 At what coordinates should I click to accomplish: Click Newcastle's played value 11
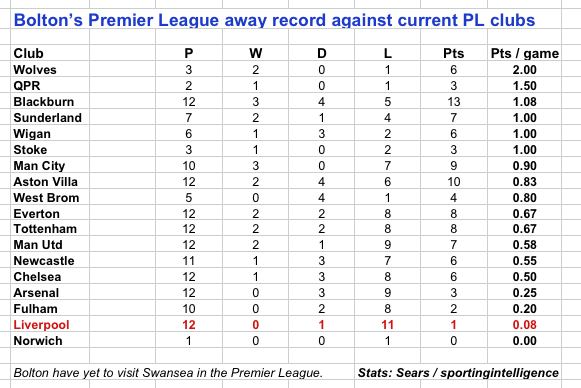point(189,261)
